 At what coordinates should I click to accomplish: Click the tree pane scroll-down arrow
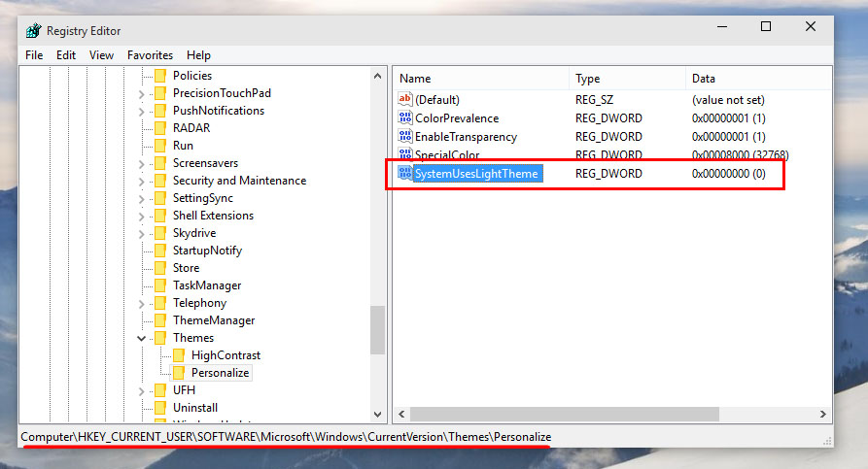click(377, 415)
